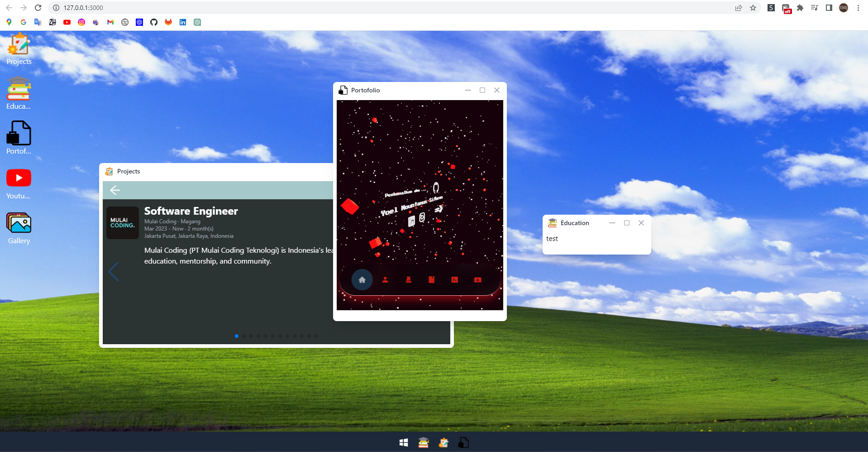Toggle the browser side panel

(829, 8)
